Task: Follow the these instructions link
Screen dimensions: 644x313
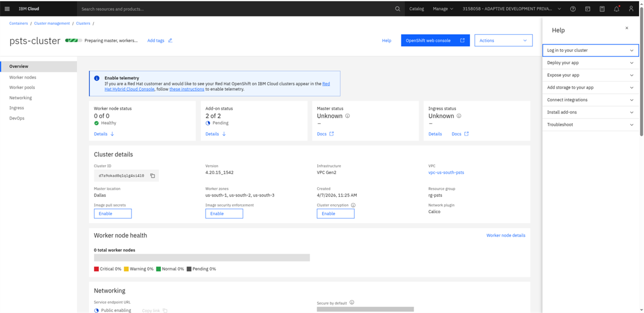Action: pos(187,89)
